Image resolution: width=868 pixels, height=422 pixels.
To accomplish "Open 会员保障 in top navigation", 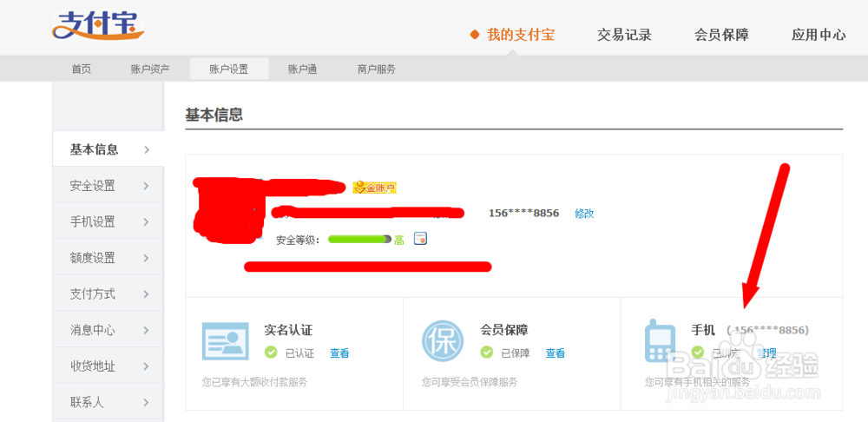I will click(x=722, y=36).
